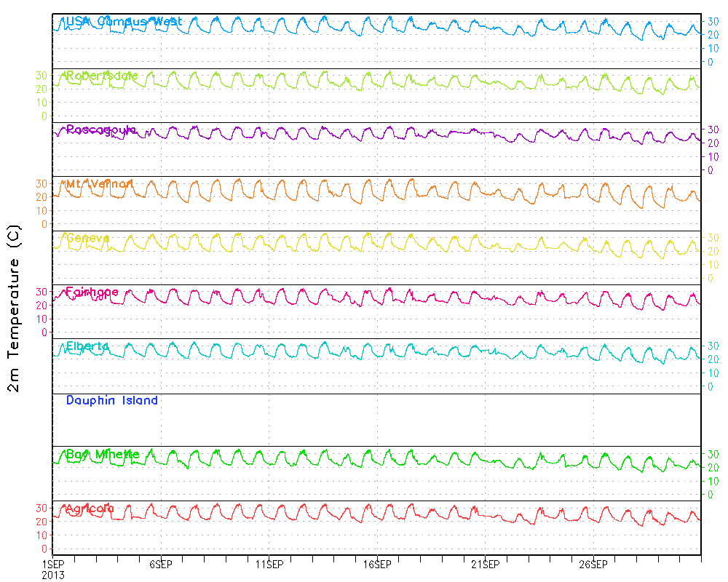Click the 6SEP date tick label
This screenshot has height=582, width=728.
[x=160, y=565]
